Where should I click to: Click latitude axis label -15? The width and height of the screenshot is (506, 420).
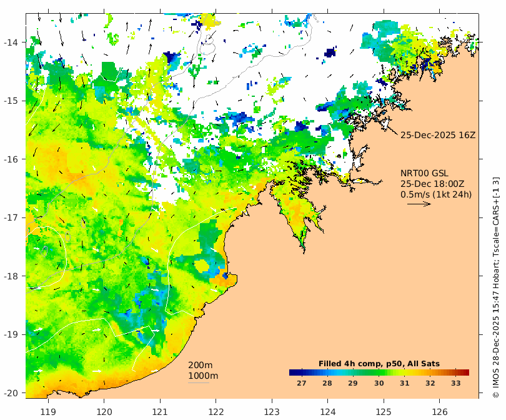point(11,101)
